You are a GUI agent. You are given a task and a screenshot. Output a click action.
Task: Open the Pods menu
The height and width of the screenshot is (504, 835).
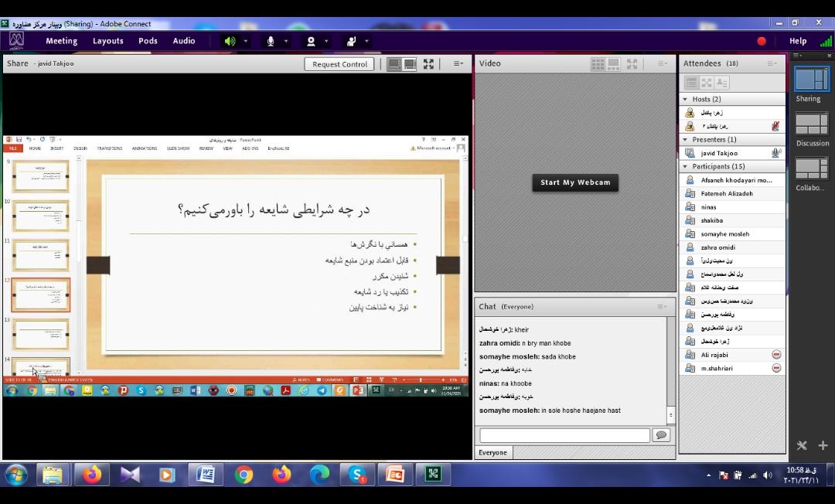(148, 41)
